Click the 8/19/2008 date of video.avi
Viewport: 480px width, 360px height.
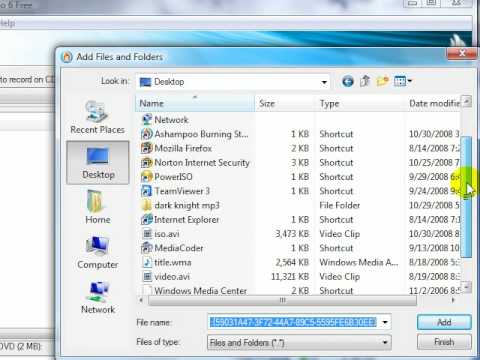434,277
